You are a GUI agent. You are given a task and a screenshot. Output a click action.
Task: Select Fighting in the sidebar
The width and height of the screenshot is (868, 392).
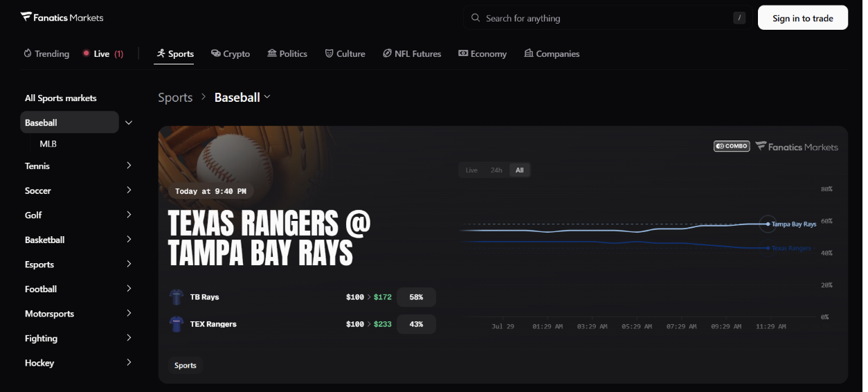(x=41, y=339)
